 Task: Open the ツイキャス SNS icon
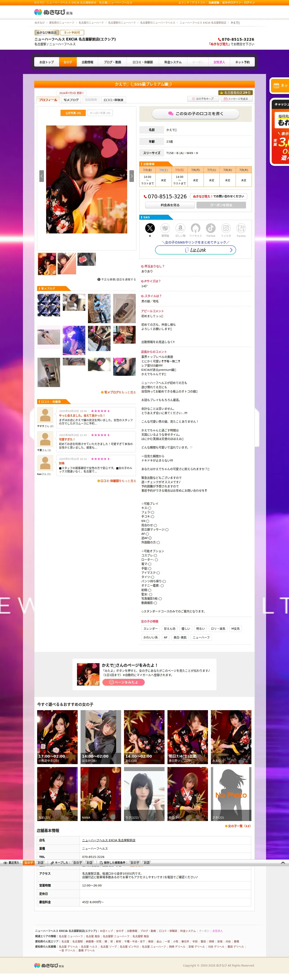195,228
